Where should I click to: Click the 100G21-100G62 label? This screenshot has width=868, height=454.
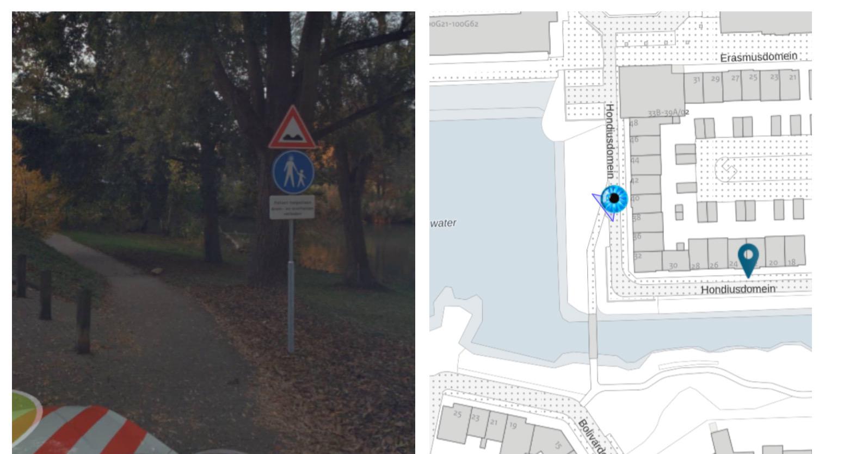pyautogui.click(x=454, y=24)
